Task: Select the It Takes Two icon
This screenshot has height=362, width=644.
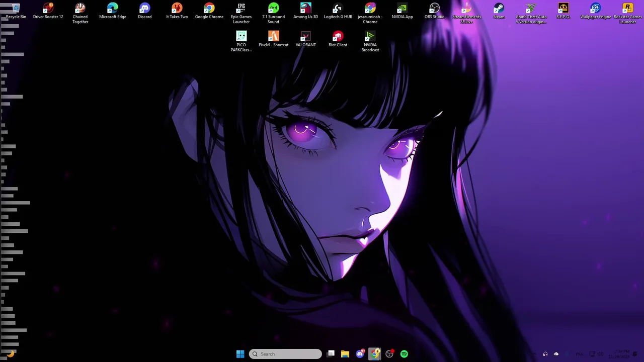Action: coord(177,11)
